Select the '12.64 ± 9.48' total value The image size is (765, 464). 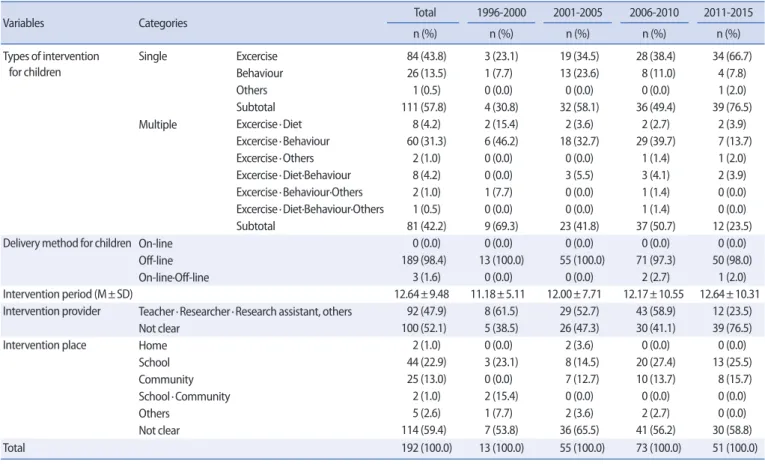click(422, 294)
